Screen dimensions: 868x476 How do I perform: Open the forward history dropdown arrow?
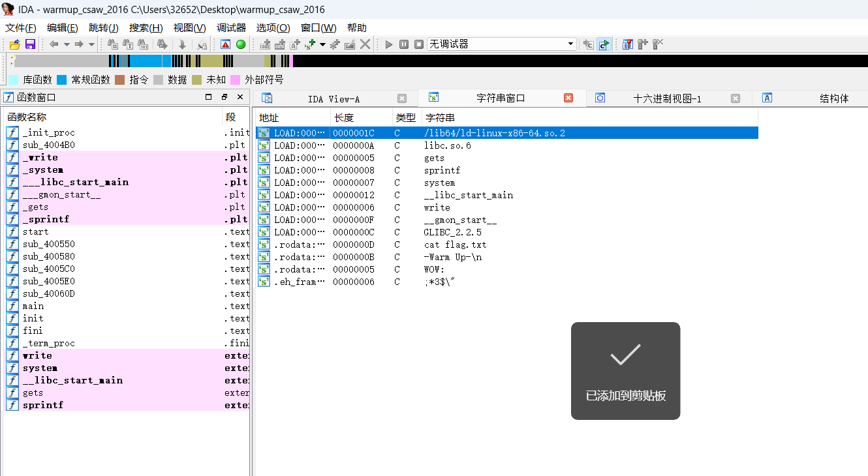tap(91, 44)
